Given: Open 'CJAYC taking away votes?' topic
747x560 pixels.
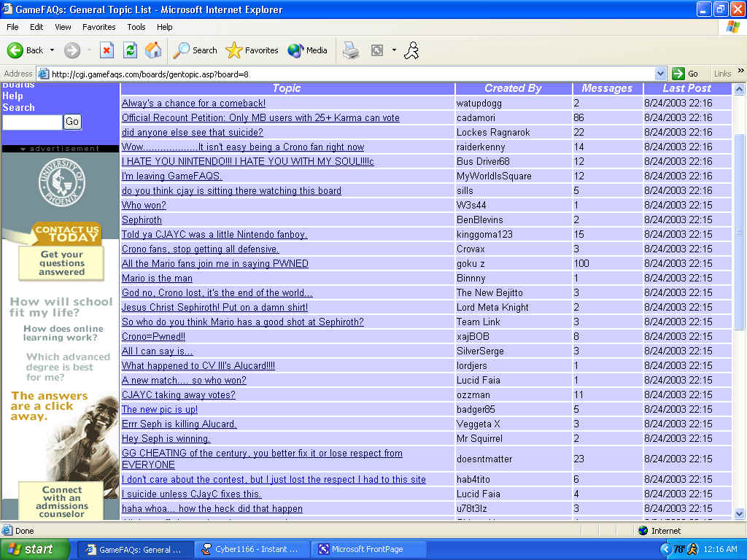Looking at the screenshot, I should tap(179, 394).
